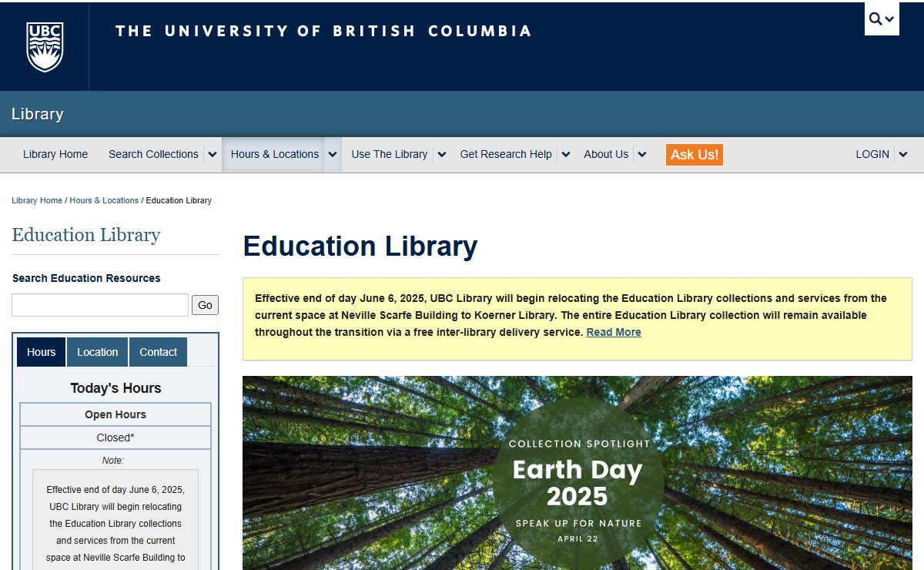The image size is (924, 570).
Task: Click the orange Ask Us! button
Action: (695, 155)
